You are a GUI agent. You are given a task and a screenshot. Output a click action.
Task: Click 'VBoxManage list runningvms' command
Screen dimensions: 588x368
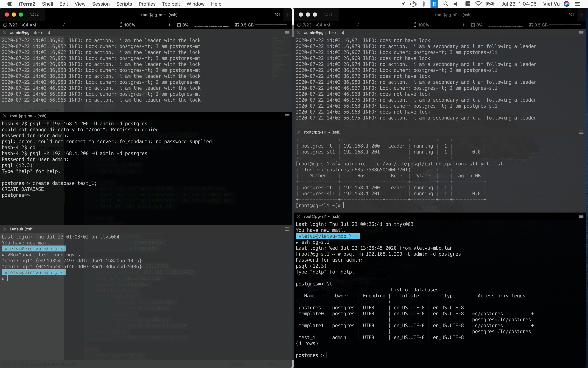tap(44, 255)
